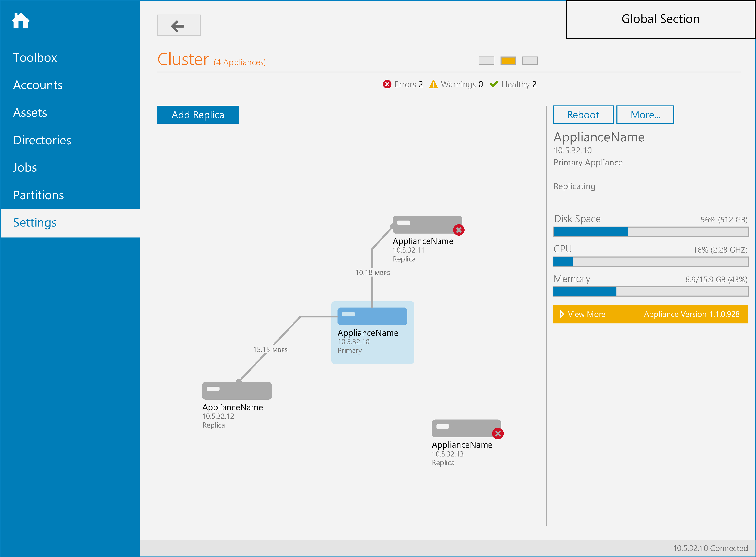Image resolution: width=756 pixels, height=557 pixels.
Task: Open Toolbox in the sidebar
Action: click(x=35, y=58)
